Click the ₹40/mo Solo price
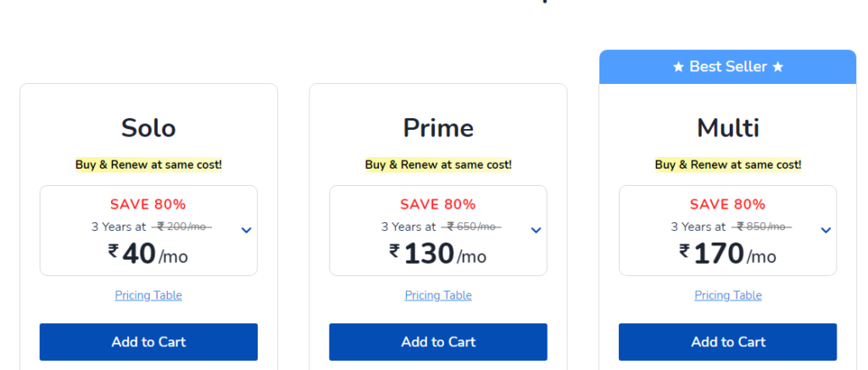This screenshot has width=868, height=370. 148,255
